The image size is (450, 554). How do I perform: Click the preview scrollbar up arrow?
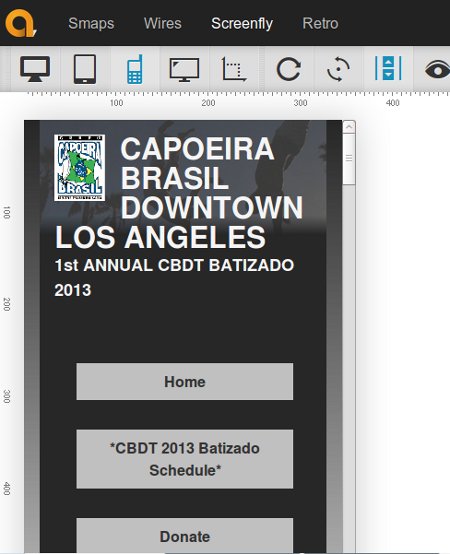pos(349,127)
